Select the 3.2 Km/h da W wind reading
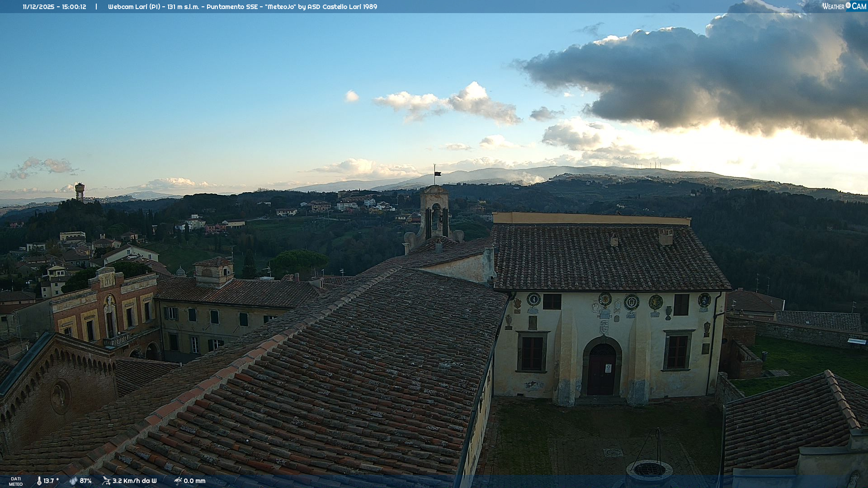This screenshot has width=868, height=488. click(x=134, y=481)
